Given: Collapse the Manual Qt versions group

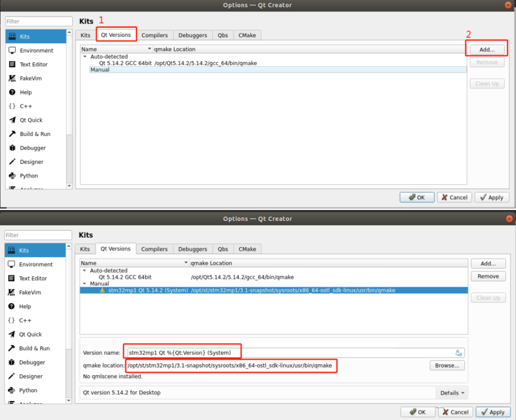Looking at the screenshot, I should tap(85, 283).
